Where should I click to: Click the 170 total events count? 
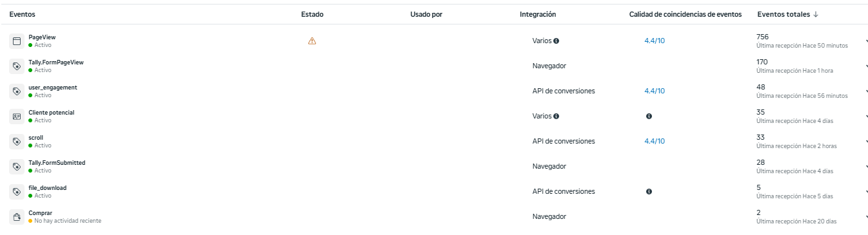[762, 62]
